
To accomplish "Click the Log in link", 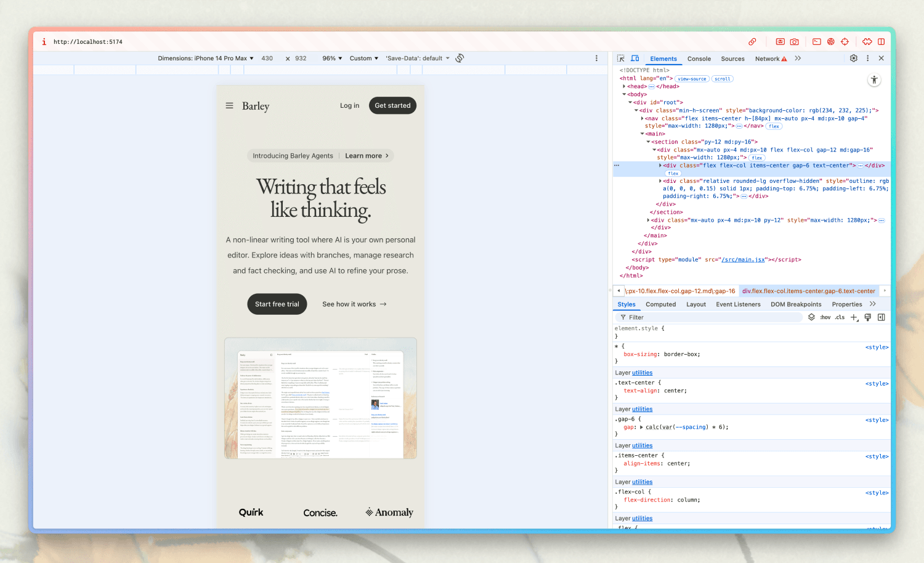I will 349,105.
